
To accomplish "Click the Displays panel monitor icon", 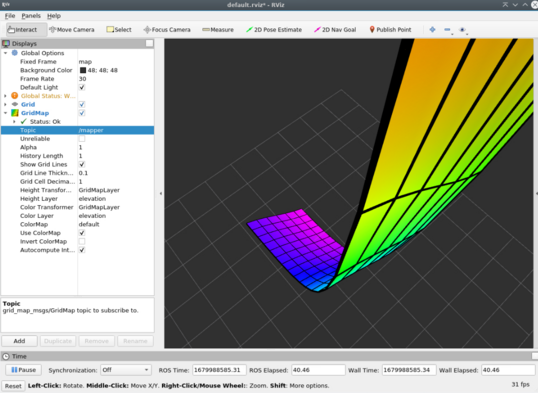I will [x=6, y=44].
